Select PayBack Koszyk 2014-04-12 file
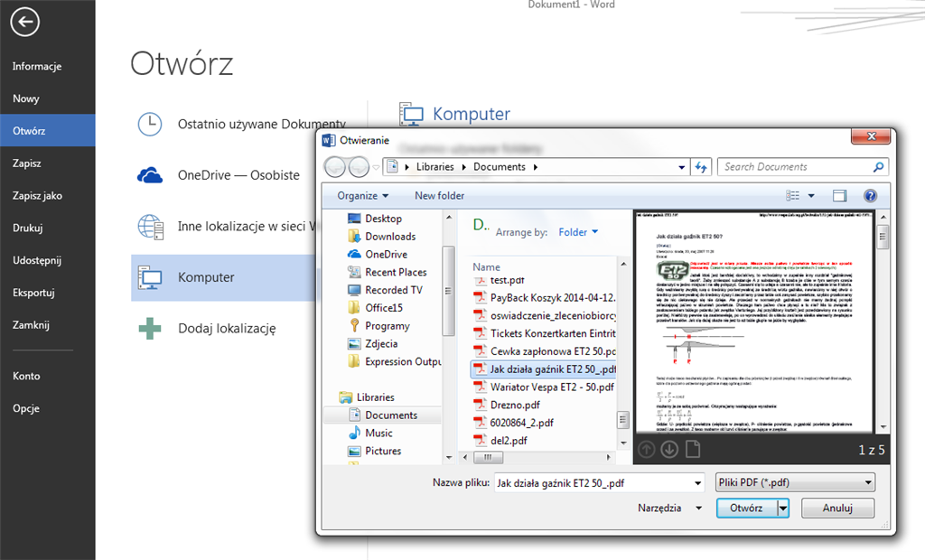Screen dimensions: 925x560 [544, 297]
